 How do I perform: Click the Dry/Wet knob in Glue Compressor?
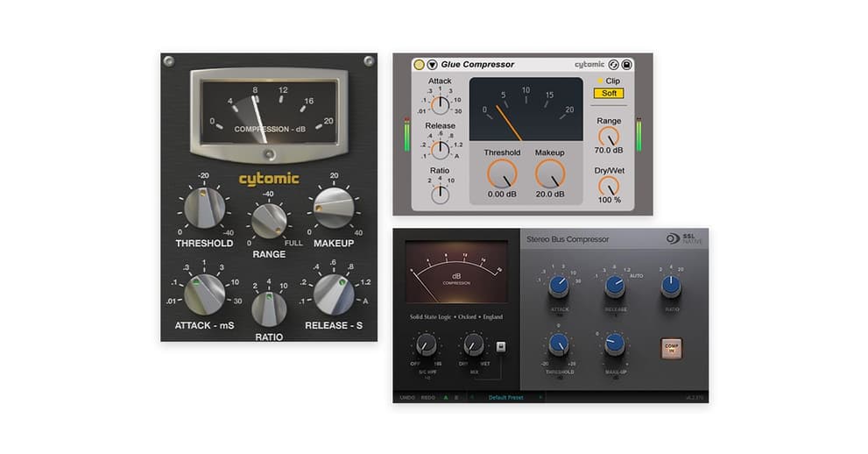point(609,186)
